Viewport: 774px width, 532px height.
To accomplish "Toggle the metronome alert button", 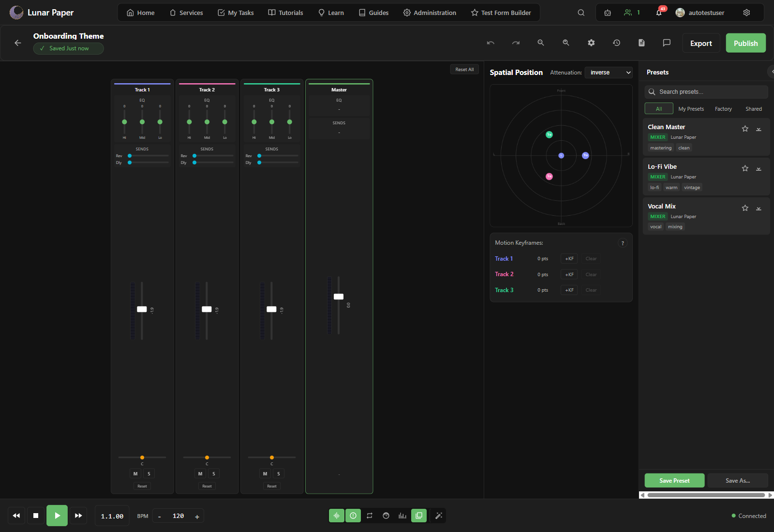I will (353, 516).
